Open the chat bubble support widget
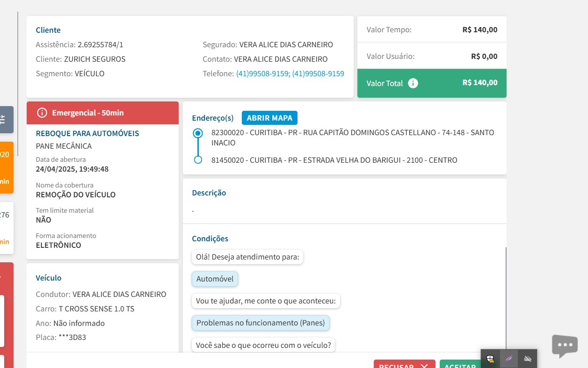The image size is (588, 368). tap(565, 346)
